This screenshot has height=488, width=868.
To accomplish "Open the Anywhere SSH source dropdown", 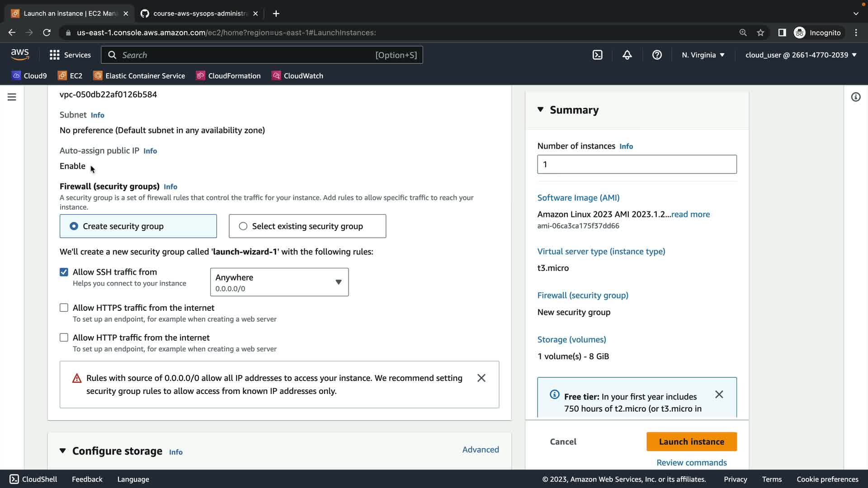I will (x=279, y=282).
